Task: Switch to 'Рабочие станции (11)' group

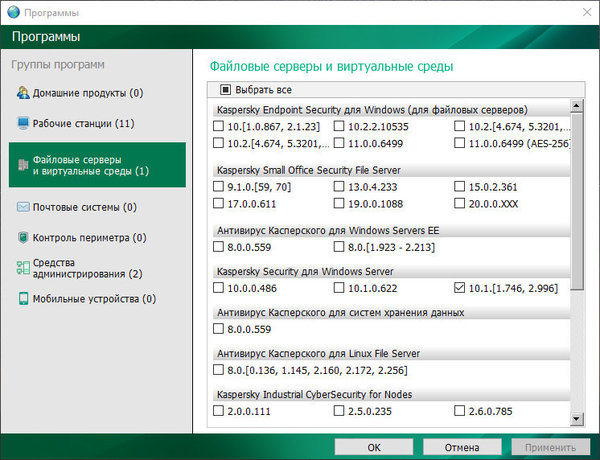Action: point(83,124)
